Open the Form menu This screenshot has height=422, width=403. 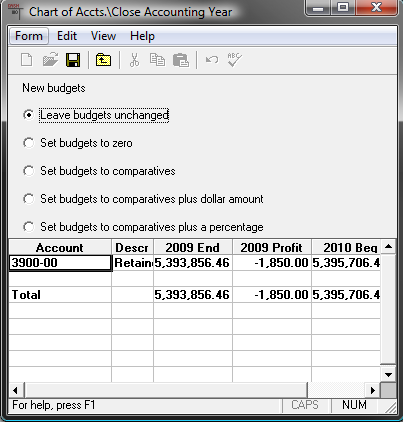29,36
